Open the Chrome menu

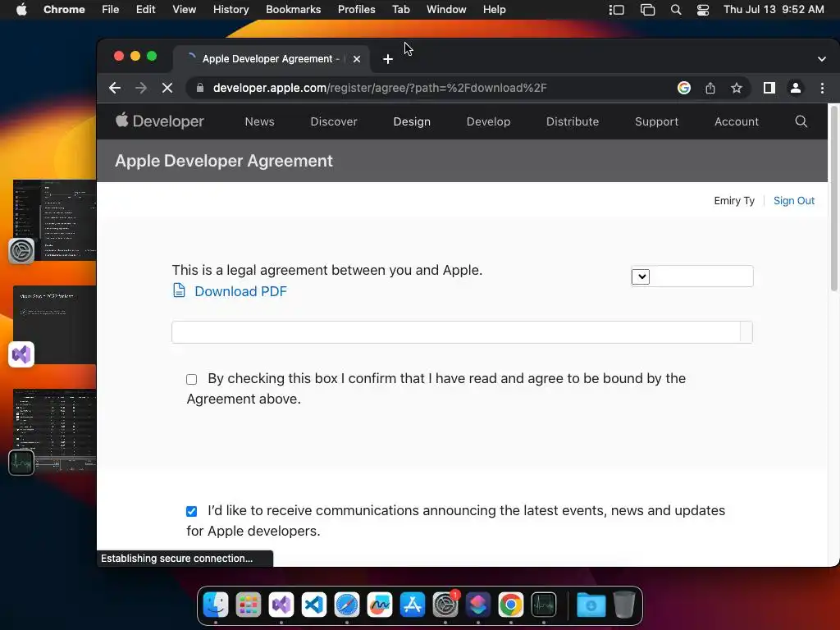click(64, 9)
